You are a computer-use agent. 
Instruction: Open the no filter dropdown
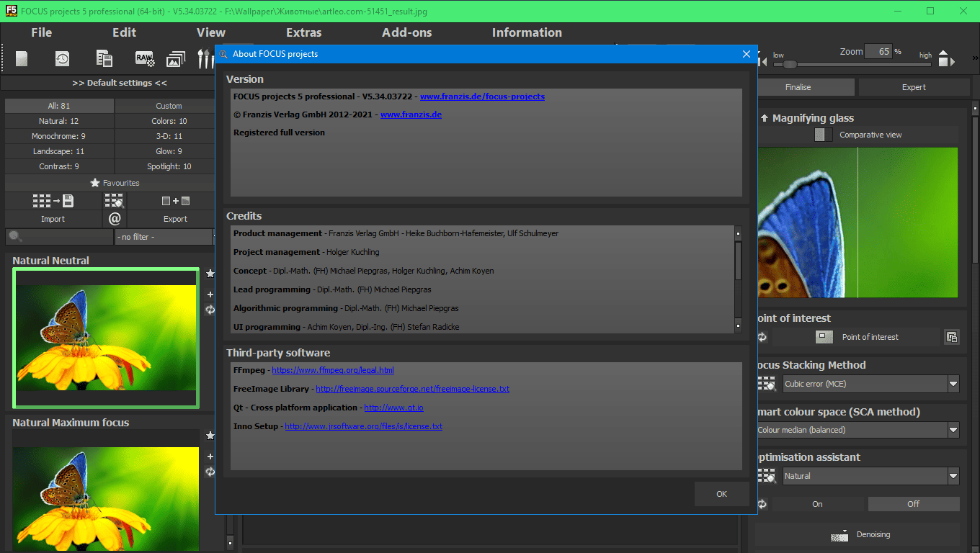[x=164, y=237]
